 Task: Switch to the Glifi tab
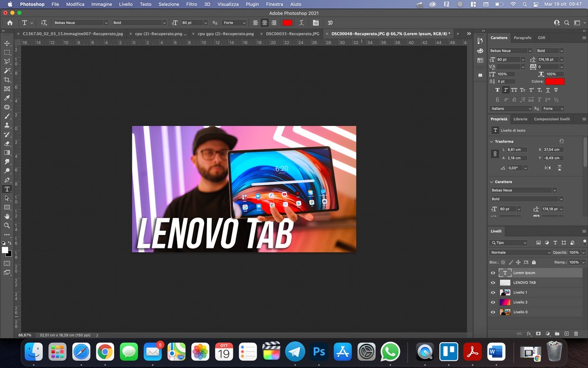click(x=542, y=38)
